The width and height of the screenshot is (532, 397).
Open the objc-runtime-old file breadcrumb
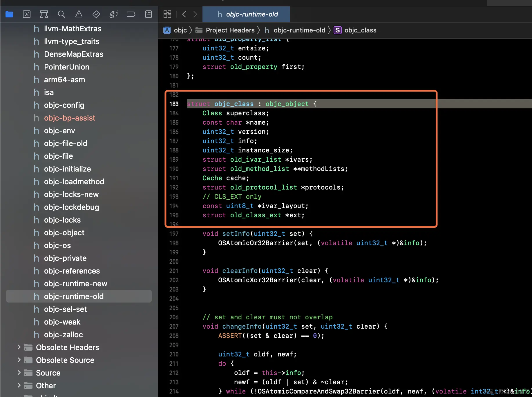click(x=295, y=30)
